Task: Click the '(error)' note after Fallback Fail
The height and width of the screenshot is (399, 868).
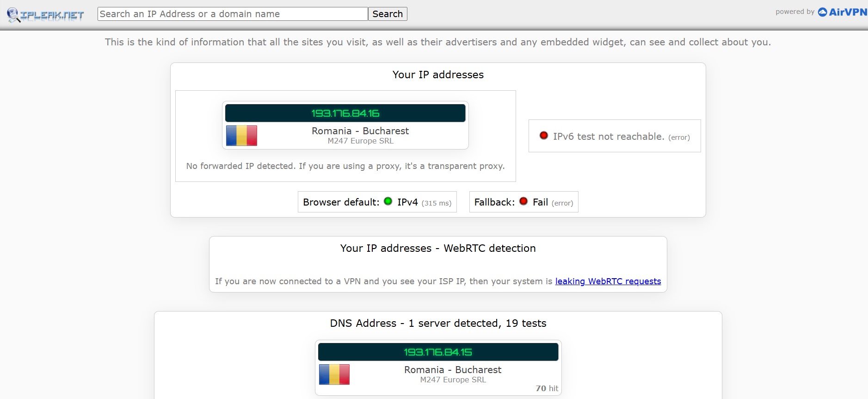Action: click(x=562, y=203)
